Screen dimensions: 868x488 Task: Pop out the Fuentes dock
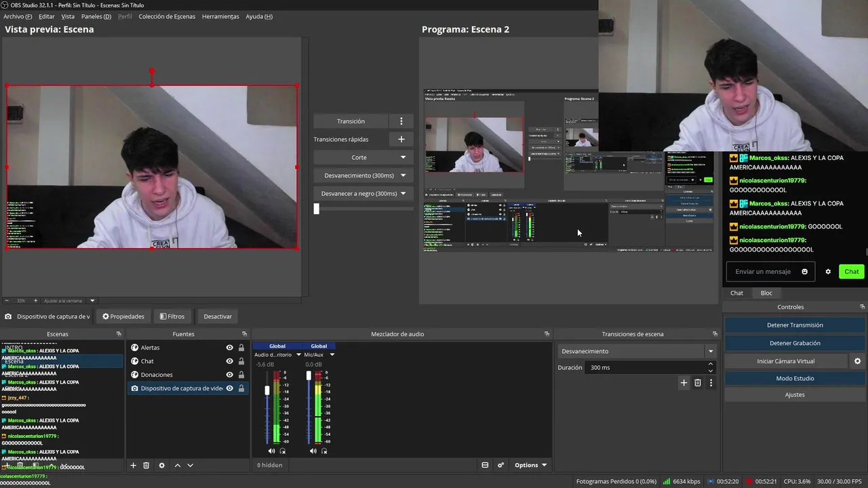(245, 334)
